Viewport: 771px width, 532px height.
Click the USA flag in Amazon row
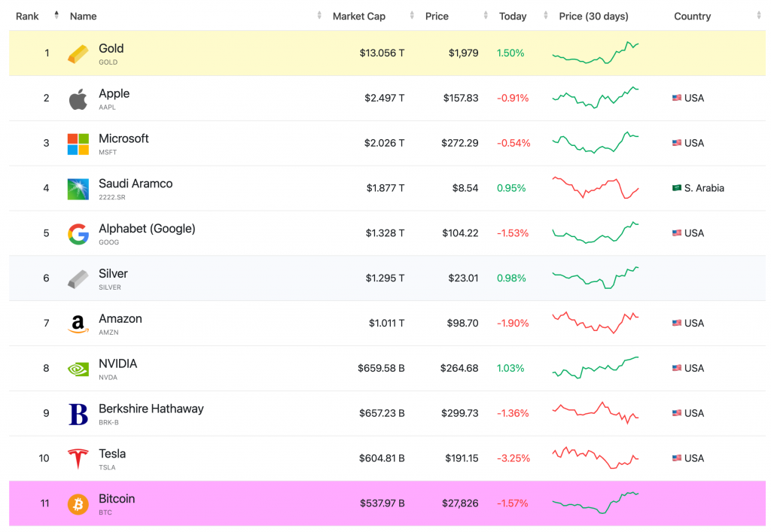(x=677, y=323)
